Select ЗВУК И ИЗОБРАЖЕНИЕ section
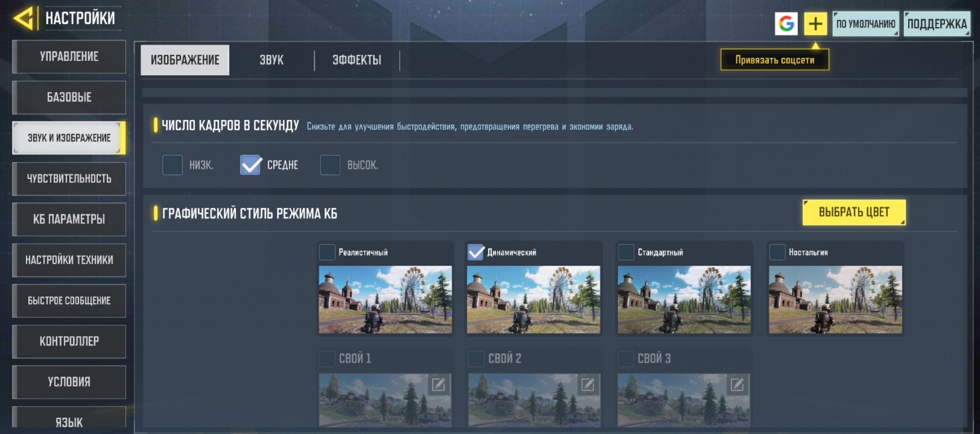Viewport: 980px width, 434px height. (69, 138)
